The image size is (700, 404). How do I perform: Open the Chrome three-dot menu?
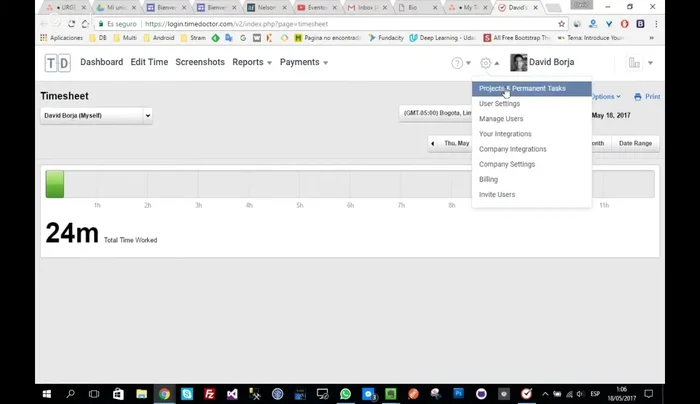656,24
